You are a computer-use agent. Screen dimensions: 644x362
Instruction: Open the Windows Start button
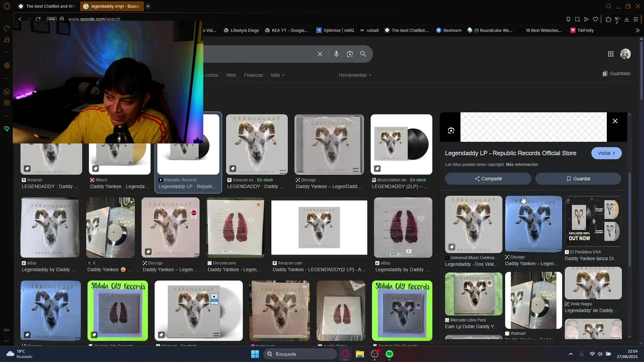pyautogui.click(x=255, y=354)
